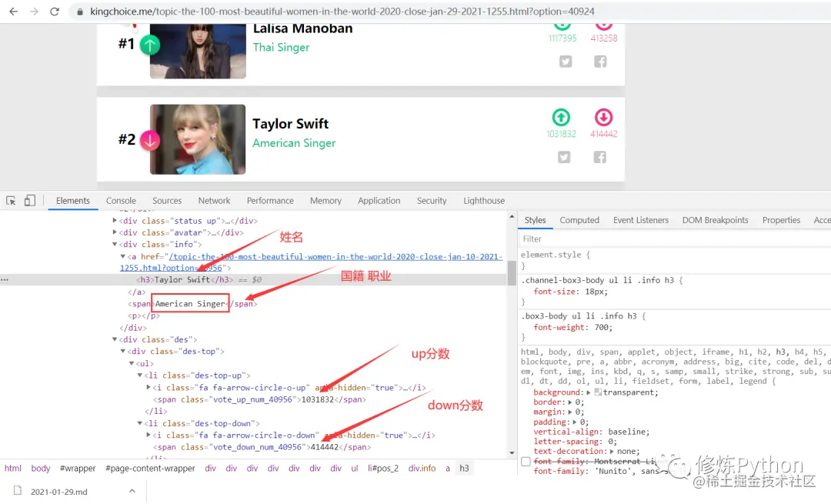Select the vote_down_num_40956 span line

point(262,447)
